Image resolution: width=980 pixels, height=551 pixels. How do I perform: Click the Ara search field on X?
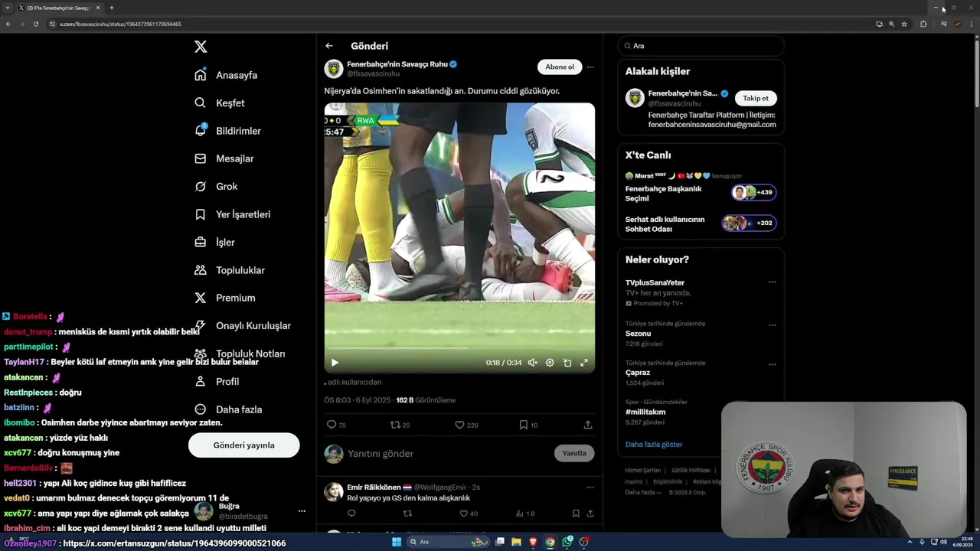pyautogui.click(x=701, y=46)
